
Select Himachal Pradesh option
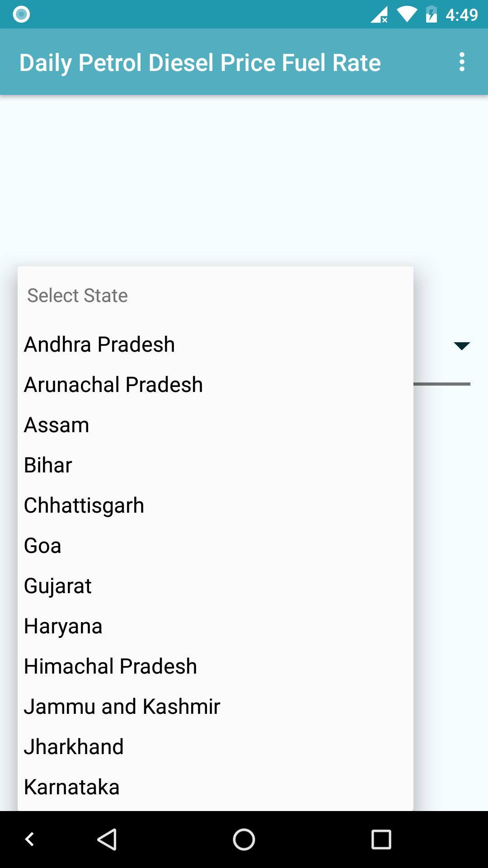(111, 666)
